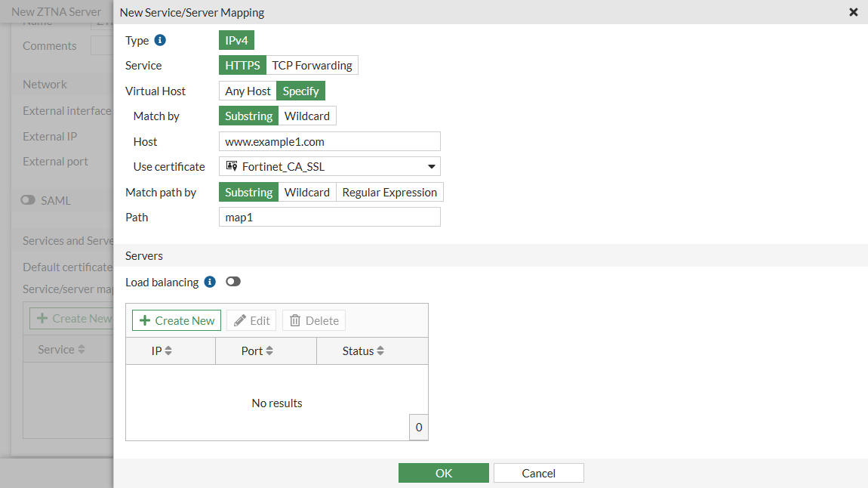The height and width of the screenshot is (488, 868).
Task: Click the Edit server button
Action: [x=251, y=320]
